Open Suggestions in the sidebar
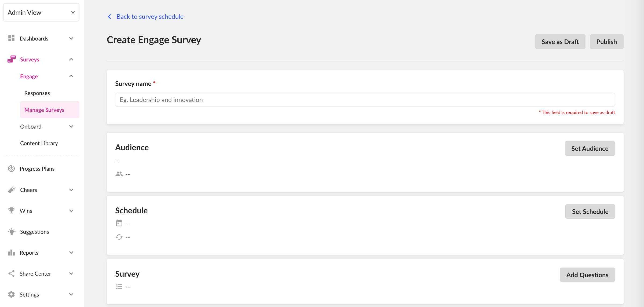Screen dimensions: 644x307 coord(34,232)
